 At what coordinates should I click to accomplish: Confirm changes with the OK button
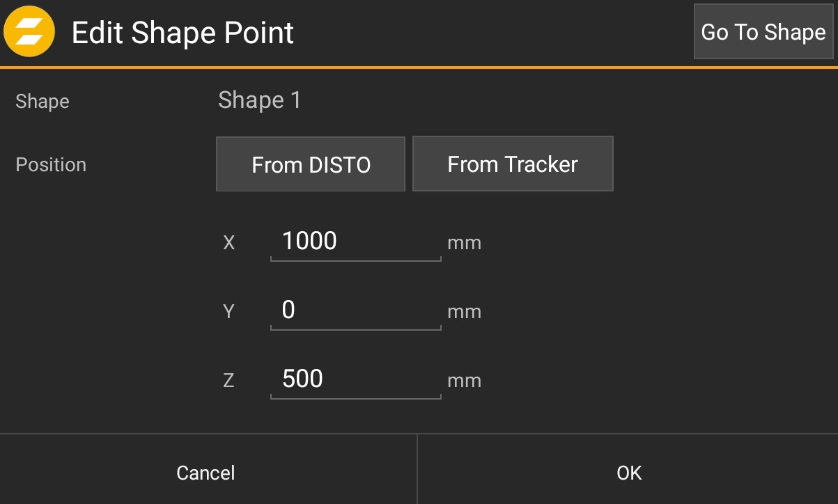(628, 472)
